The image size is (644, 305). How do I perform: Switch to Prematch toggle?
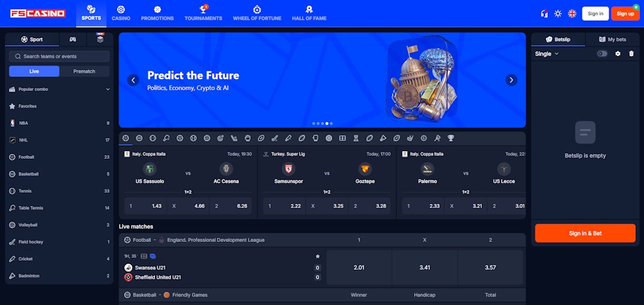tap(84, 71)
